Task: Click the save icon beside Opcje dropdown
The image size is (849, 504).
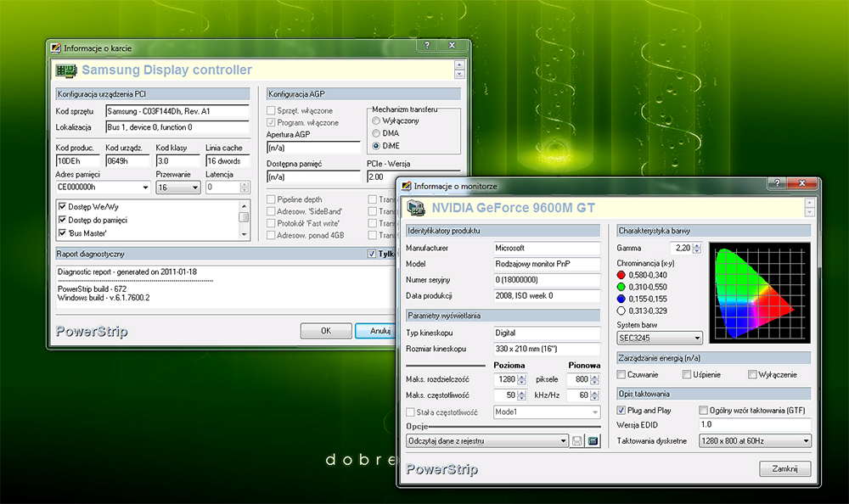Action: (x=577, y=440)
